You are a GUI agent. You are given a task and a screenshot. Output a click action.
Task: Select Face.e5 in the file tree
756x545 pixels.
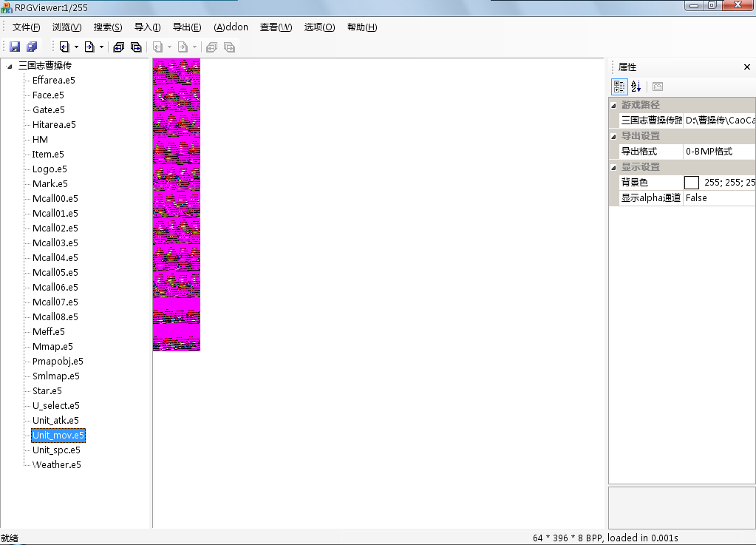[48, 95]
